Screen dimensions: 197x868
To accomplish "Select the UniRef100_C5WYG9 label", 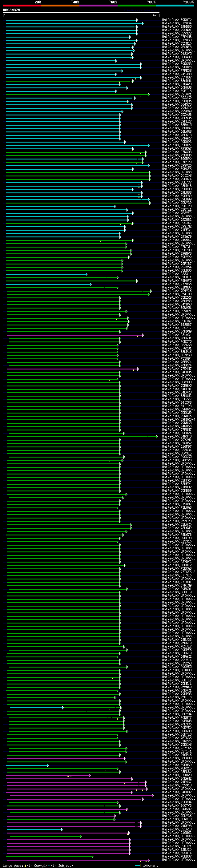I will click(177, 203).
